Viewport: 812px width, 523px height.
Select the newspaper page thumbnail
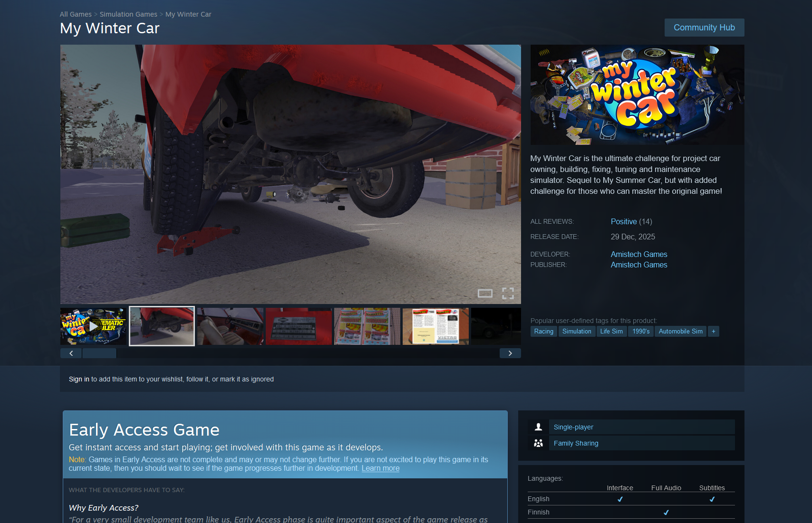coord(435,326)
